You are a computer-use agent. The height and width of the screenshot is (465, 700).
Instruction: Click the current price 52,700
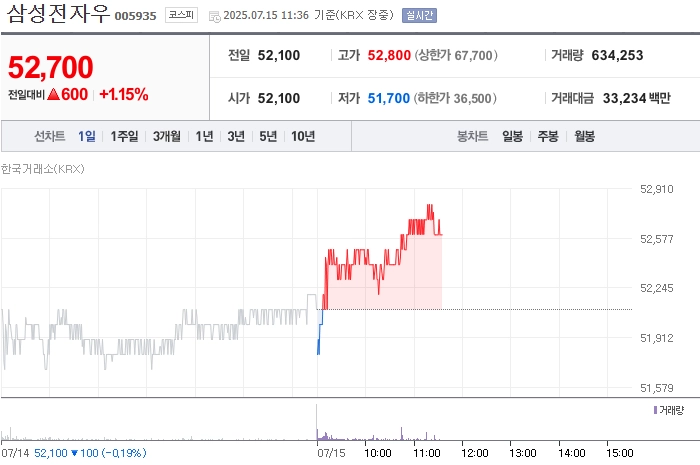click(x=50, y=67)
